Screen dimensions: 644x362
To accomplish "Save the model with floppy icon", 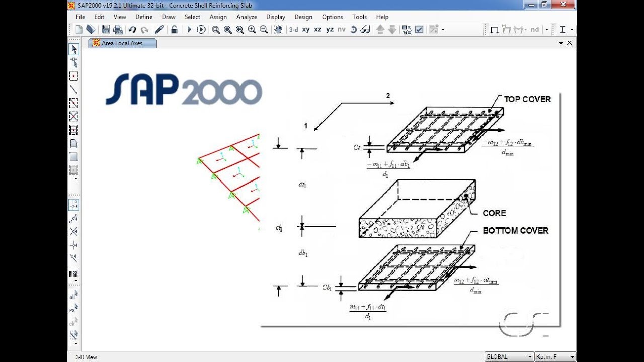I will pyautogui.click(x=106, y=30).
